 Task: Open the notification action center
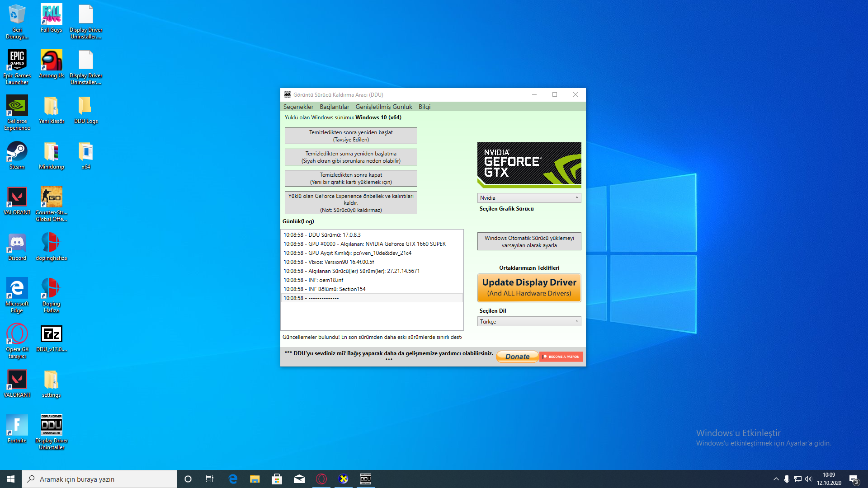pos(854,479)
